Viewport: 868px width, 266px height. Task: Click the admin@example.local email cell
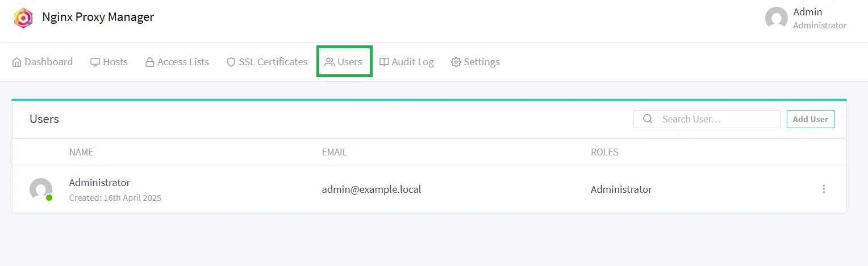pyautogui.click(x=372, y=189)
